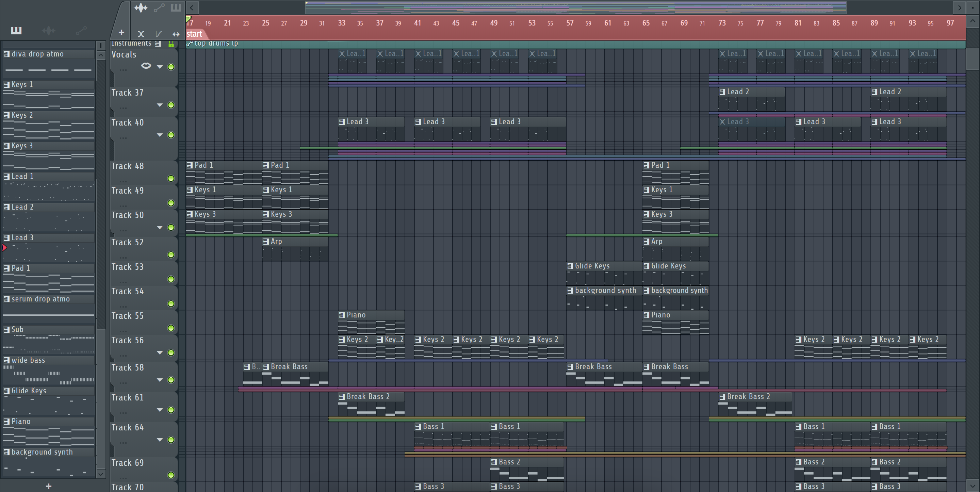Click the green playhead marker at bar 17

(188, 19)
